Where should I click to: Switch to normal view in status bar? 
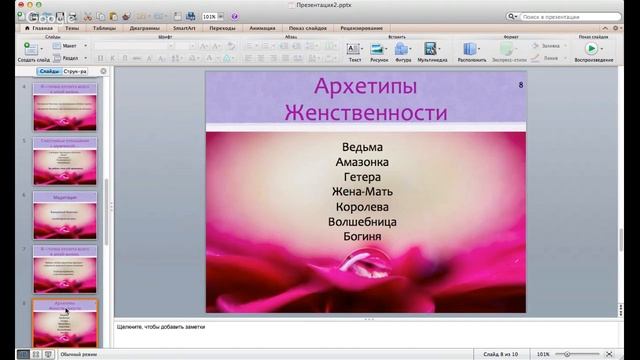[x=23, y=354]
